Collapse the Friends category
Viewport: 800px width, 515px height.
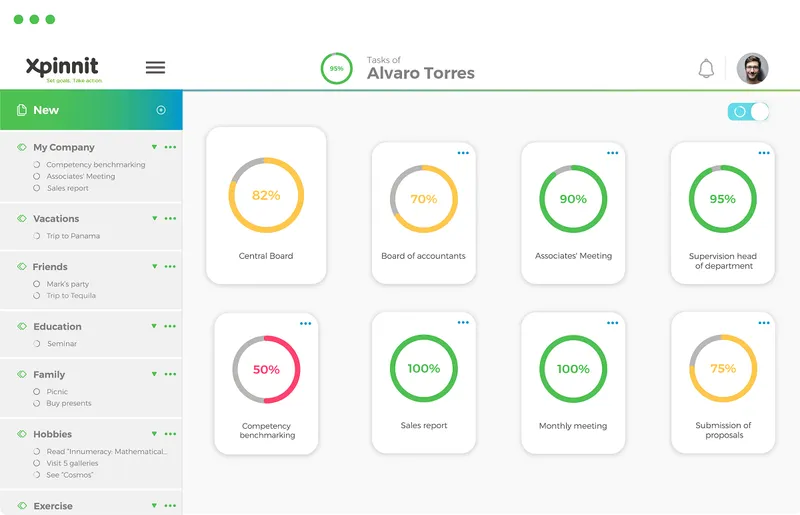[154, 266]
